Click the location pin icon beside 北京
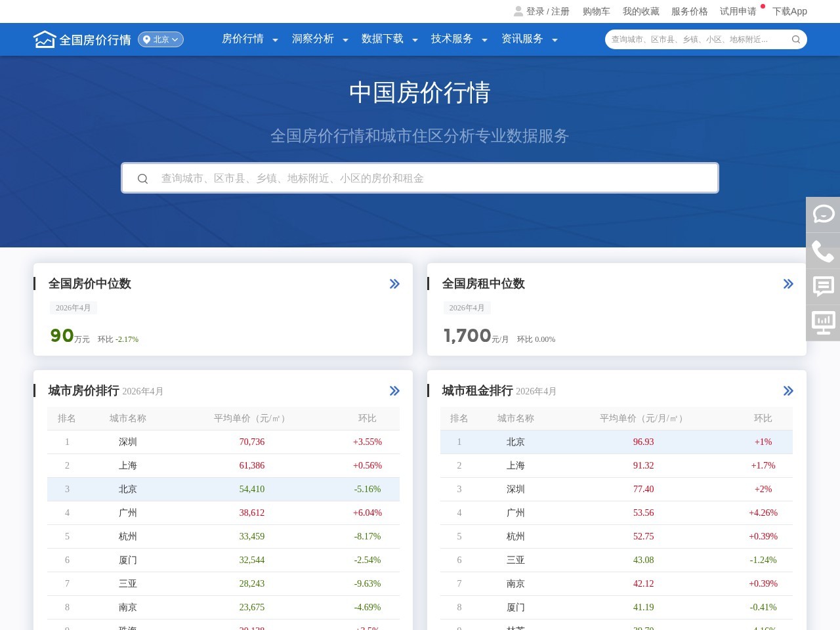840x630 pixels. [146, 39]
